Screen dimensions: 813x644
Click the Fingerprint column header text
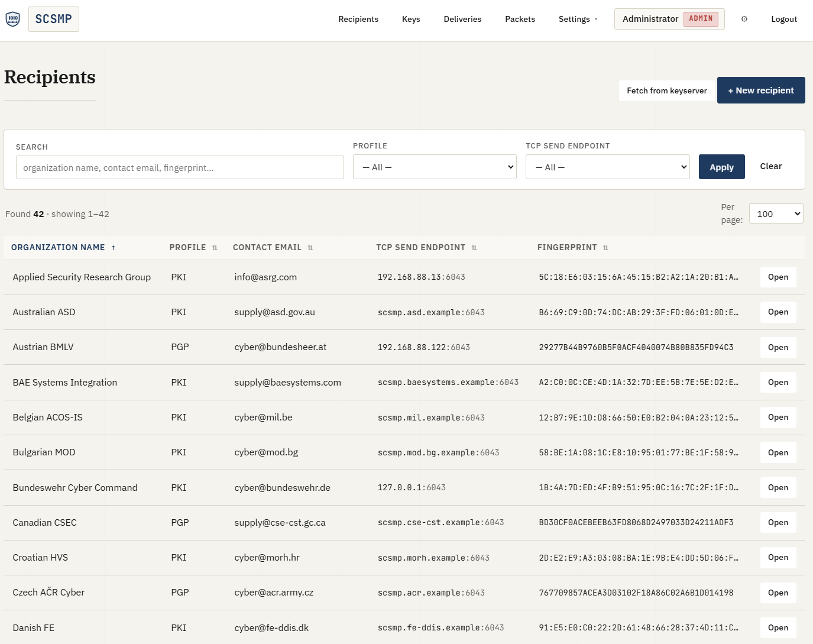pyautogui.click(x=567, y=247)
